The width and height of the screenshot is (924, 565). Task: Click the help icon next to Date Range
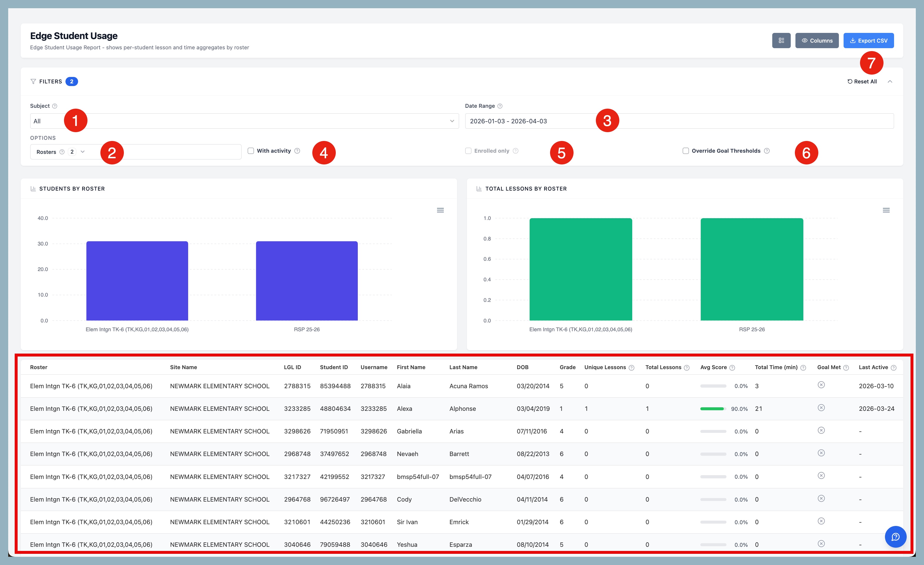(500, 106)
